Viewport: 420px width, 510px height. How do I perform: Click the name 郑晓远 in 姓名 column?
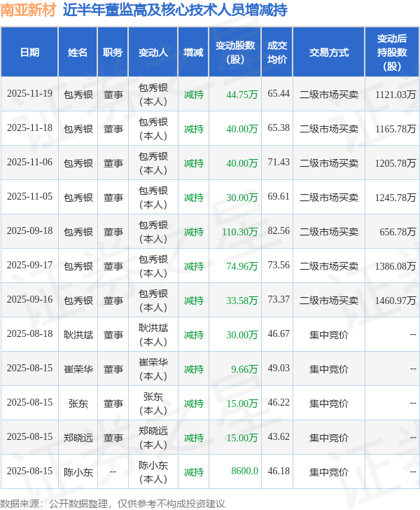(x=78, y=438)
